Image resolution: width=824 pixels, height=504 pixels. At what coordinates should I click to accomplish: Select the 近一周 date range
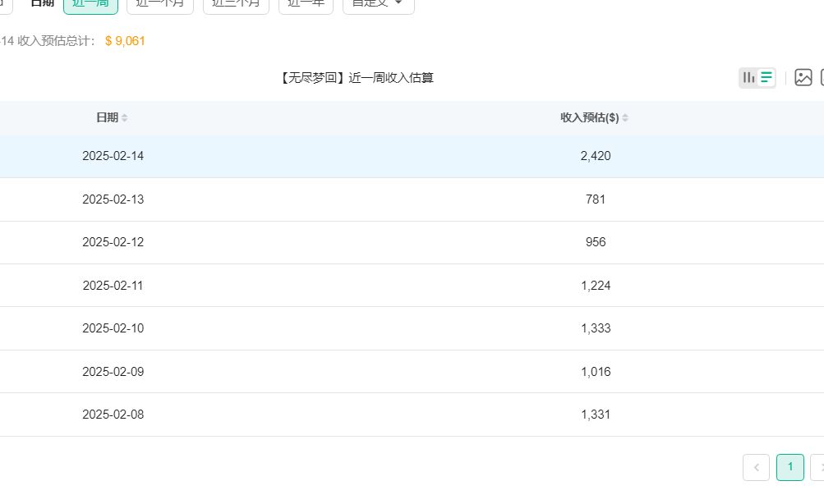point(91,4)
